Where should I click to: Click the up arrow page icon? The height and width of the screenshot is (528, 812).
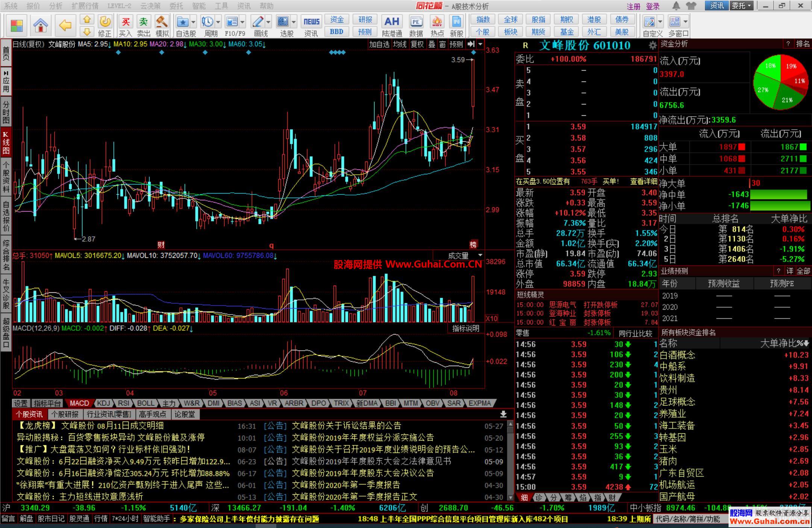click(x=87, y=20)
